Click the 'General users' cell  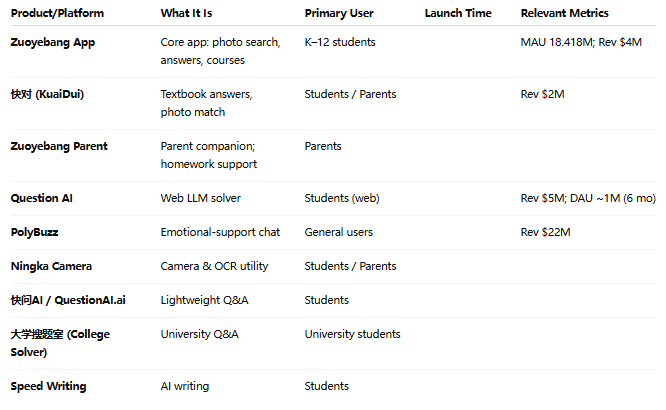click(339, 232)
